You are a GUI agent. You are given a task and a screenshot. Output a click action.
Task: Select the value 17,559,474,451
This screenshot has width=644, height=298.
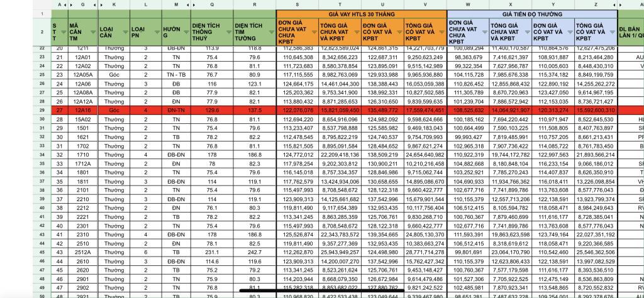click(425, 110)
